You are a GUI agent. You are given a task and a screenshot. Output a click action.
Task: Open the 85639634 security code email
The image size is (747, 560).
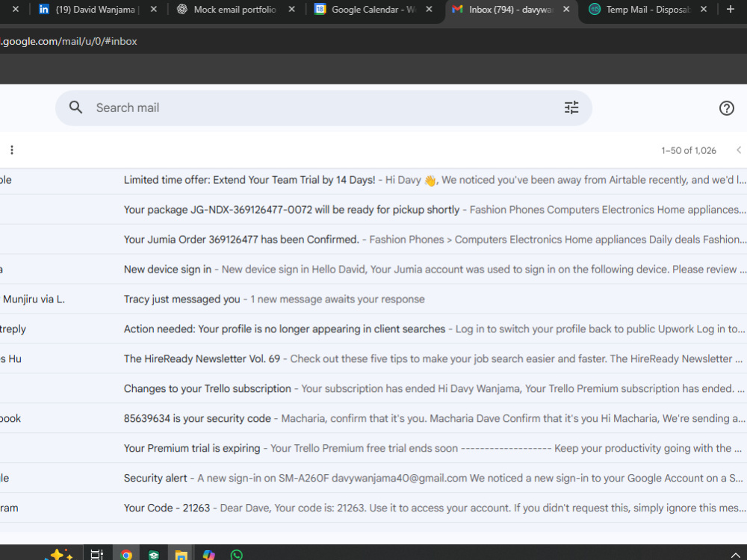[x=373, y=419]
